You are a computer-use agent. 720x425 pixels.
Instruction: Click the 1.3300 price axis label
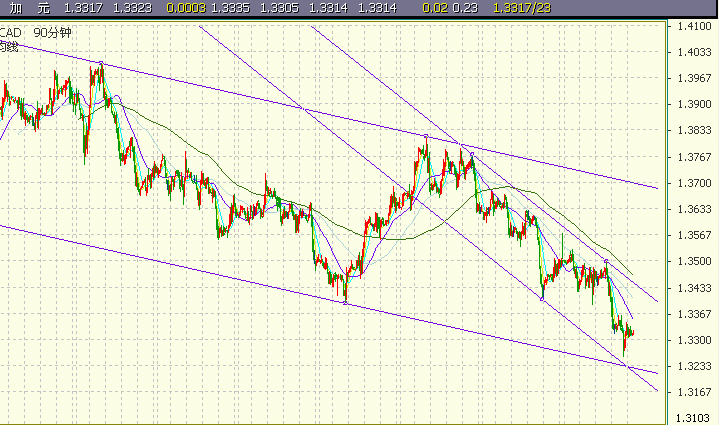pos(694,341)
